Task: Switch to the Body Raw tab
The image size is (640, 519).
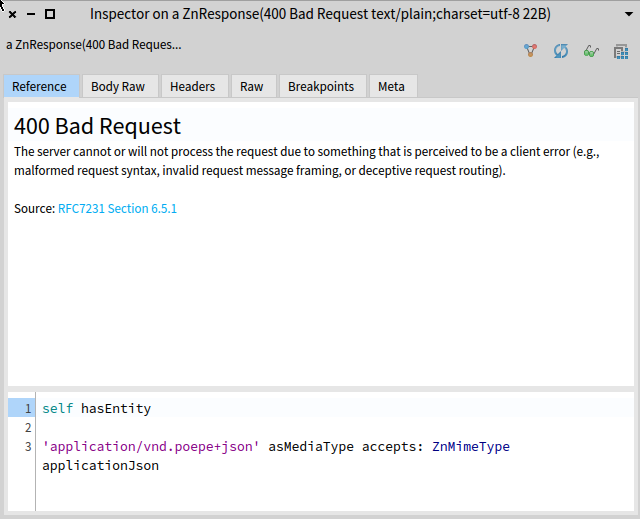Action: [x=120, y=86]
